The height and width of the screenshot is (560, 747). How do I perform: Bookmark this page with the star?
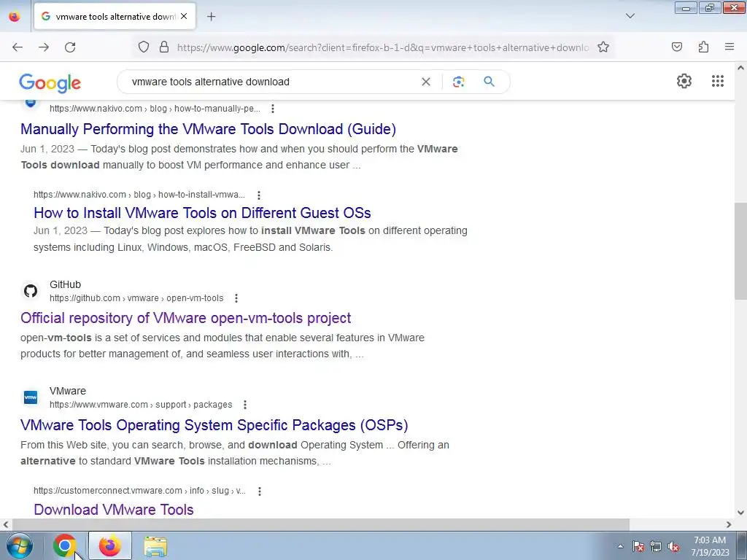pyautogui.click(x=603, y=47)
